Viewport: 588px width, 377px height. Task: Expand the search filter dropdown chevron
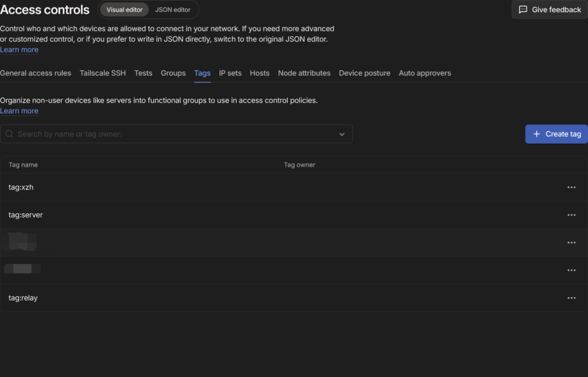click(x=342, y=134)
